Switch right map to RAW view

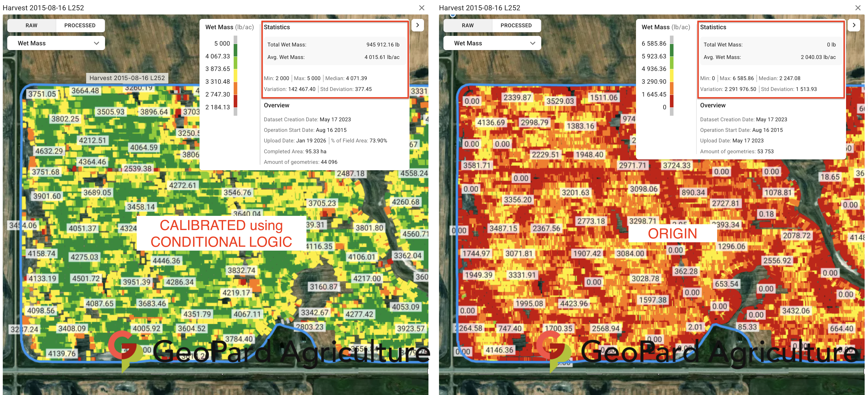[x=467, y=25]
